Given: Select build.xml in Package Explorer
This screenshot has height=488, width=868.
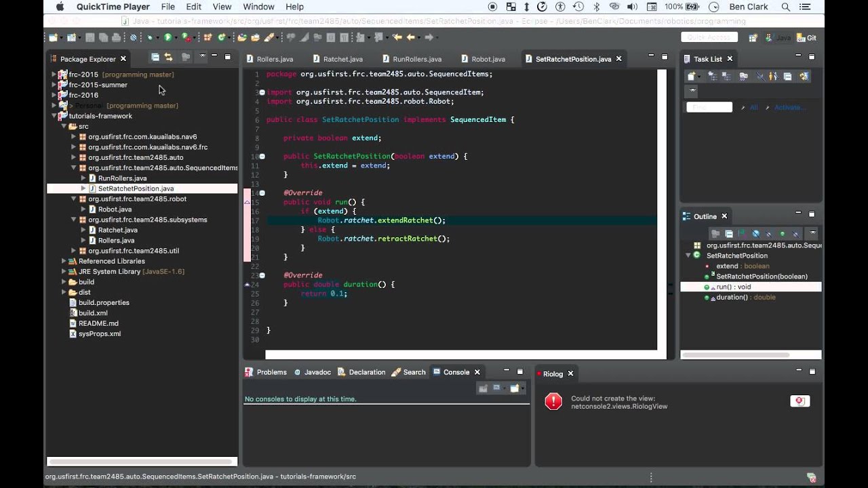Looking at the screenshot, I should pyautogui.click(x=93, y=313).
